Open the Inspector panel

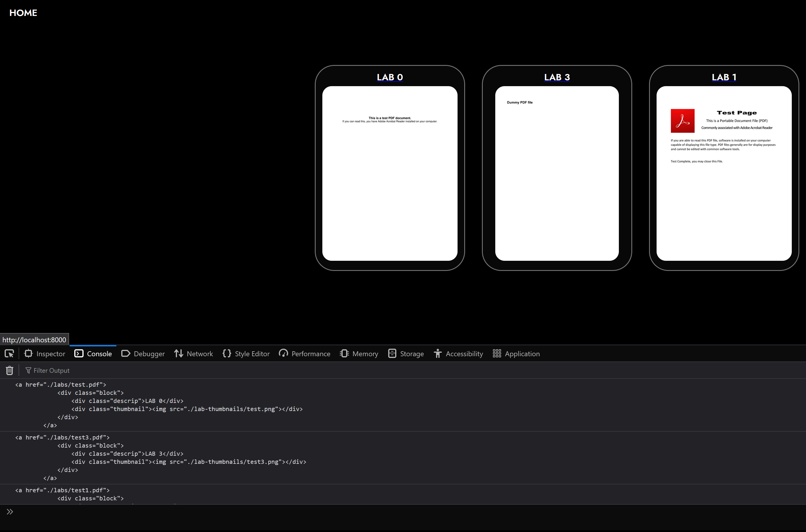click(x=45, y=354)
